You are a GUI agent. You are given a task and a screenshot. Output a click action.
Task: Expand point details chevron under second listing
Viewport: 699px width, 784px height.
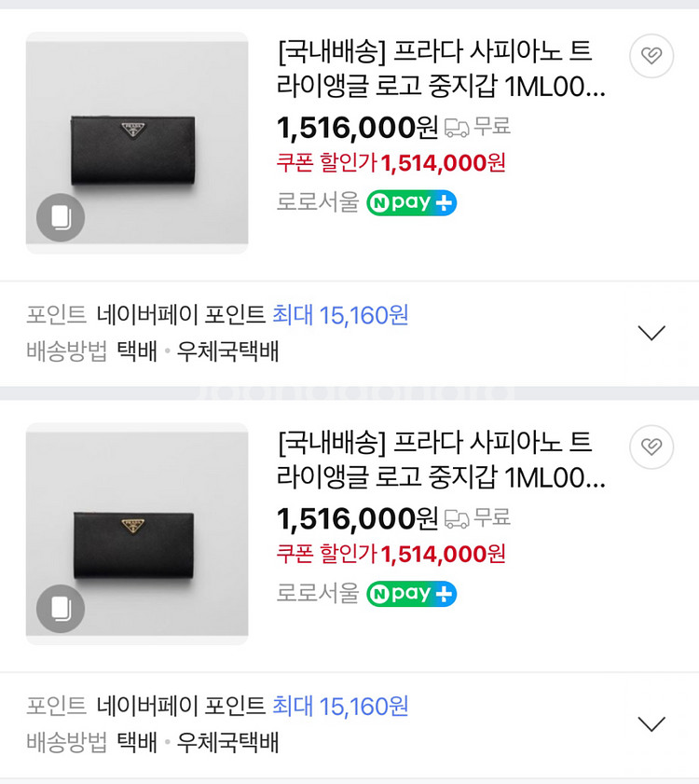[651, 723]
